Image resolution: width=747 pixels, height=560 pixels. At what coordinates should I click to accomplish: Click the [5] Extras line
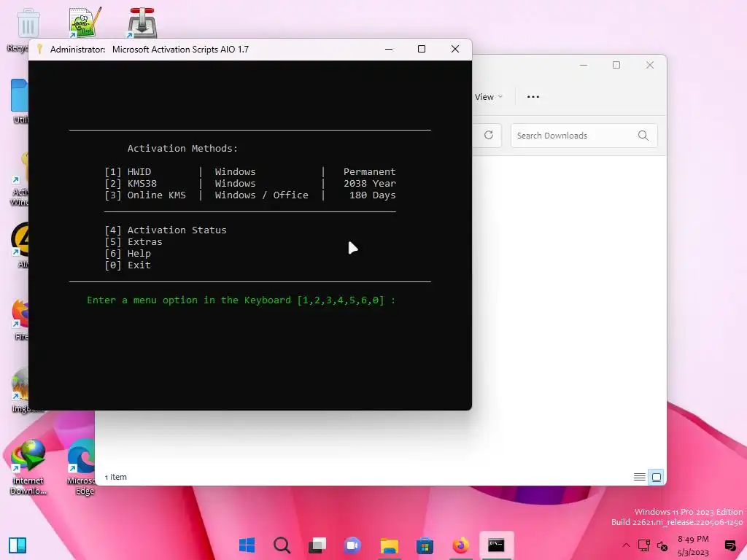pos(133,242)
